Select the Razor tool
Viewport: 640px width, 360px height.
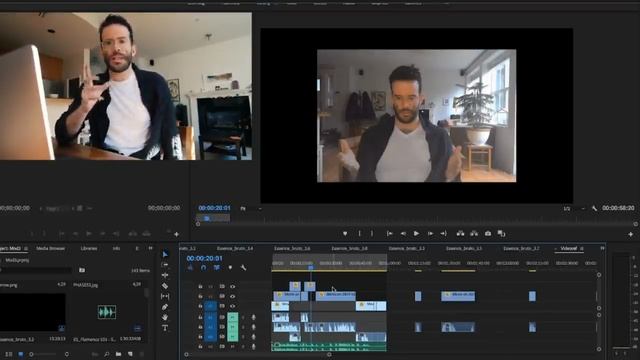[x=165, y=286]
